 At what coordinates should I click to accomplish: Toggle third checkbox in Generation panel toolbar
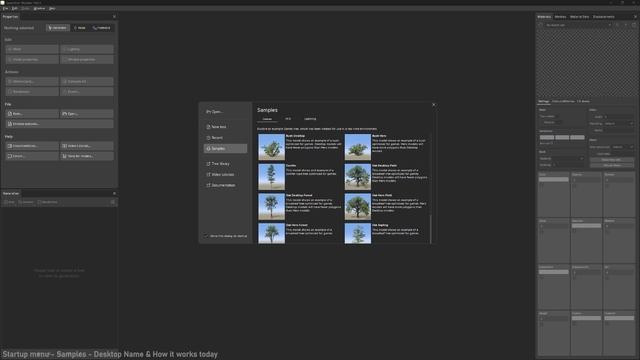coord(39,202)
